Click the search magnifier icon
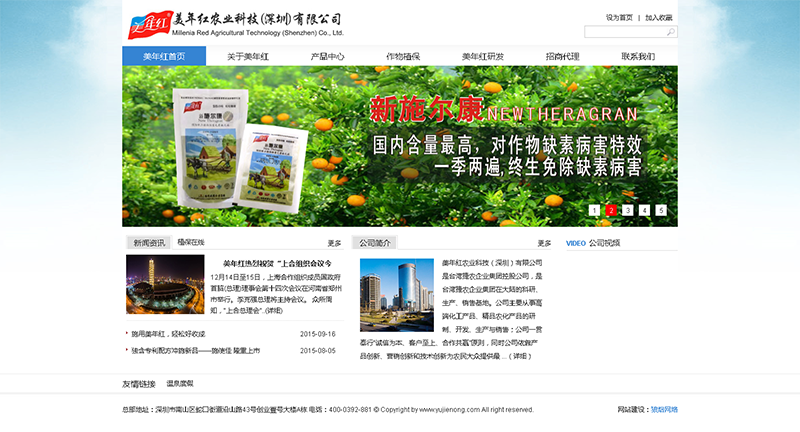 pyautogui.click(x=671, y=33)
